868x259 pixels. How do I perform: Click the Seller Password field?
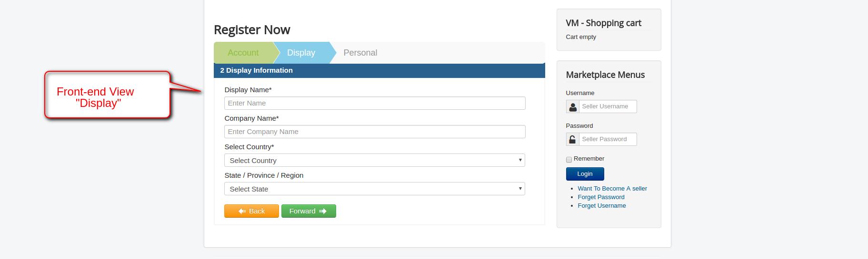pyautogui.click(x=608, y=139)
